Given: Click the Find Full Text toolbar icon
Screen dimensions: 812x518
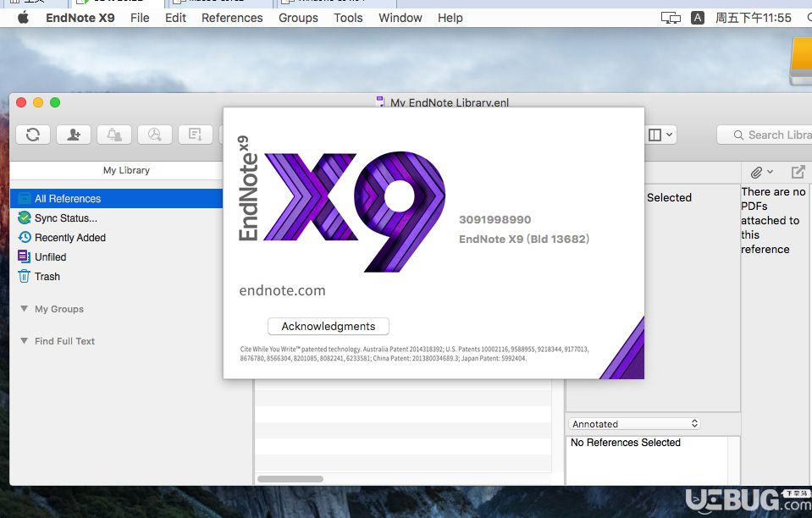Looking at the screenshot, I should pos(155,135).
